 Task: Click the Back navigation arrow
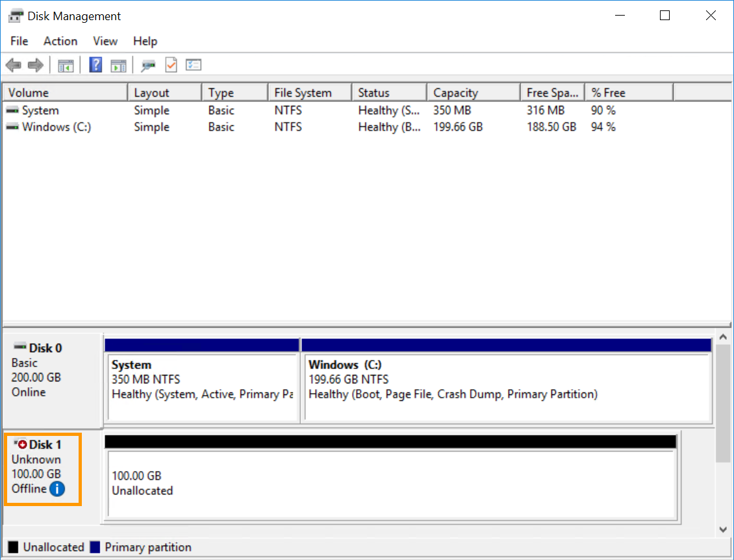pos(13,64)
